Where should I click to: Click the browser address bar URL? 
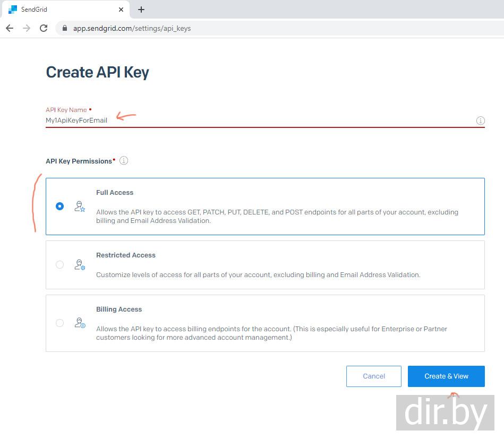coord(132,28)
